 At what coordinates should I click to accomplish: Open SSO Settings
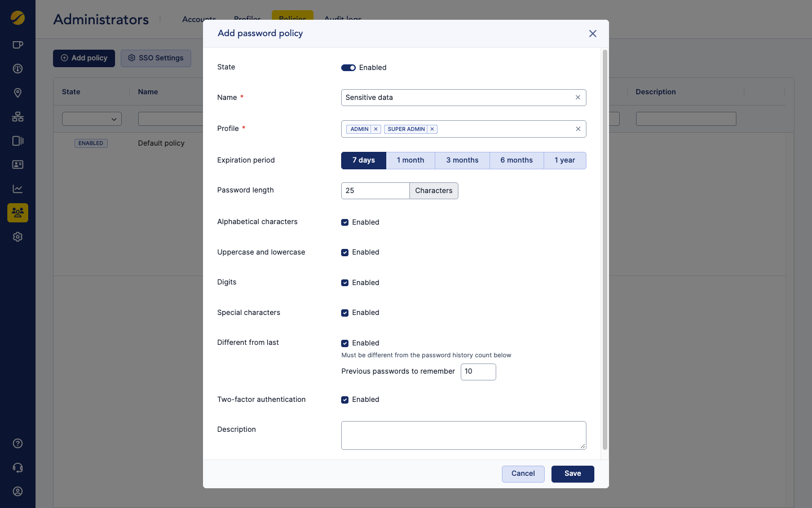[156, 58]
